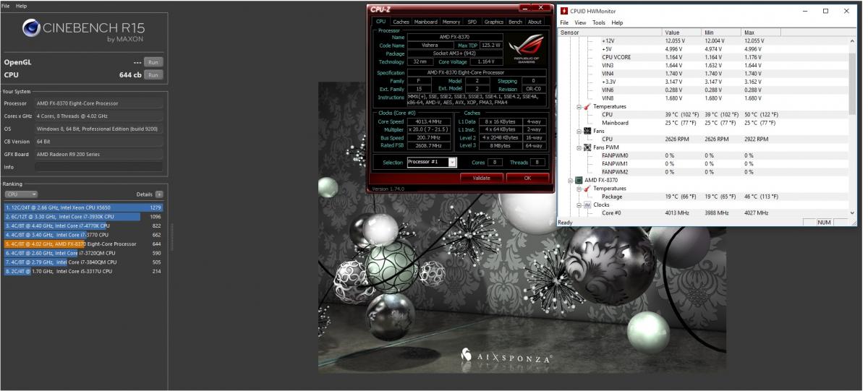Screen dimensions: 868x391
Task: Collapse the Temperatures node under AMD FX-8370
Action: click(x=579, y=188)
